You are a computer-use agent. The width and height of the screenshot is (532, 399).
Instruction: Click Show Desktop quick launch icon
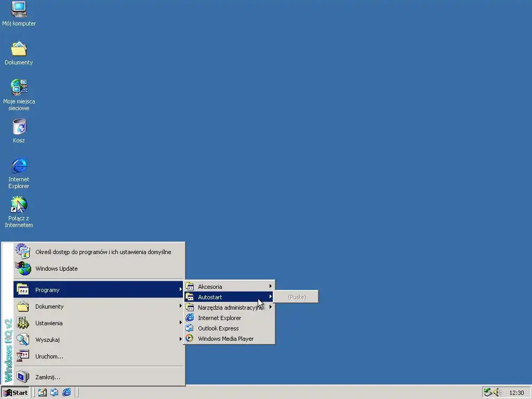[43, 392]
